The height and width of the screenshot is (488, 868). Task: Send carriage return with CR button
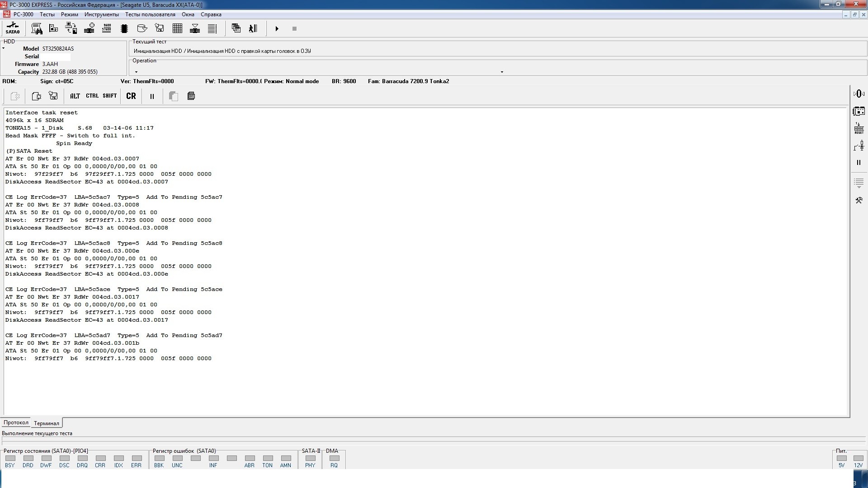point(131,96)
